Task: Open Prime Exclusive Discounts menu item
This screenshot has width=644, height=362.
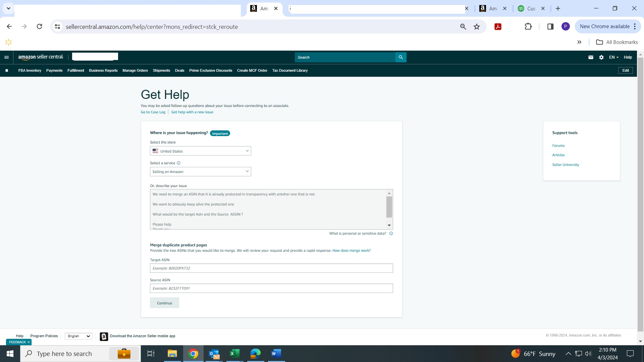Action: (x=211, y=70)
